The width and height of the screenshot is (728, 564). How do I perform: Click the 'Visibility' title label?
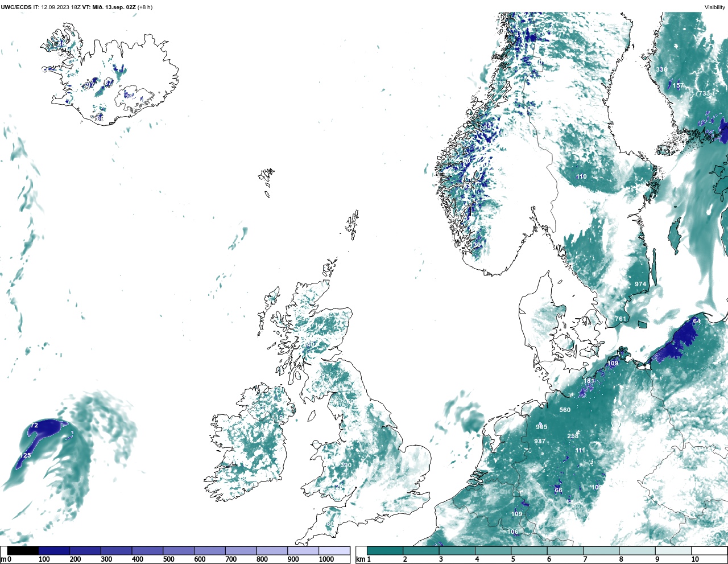[x=715, y=7]
